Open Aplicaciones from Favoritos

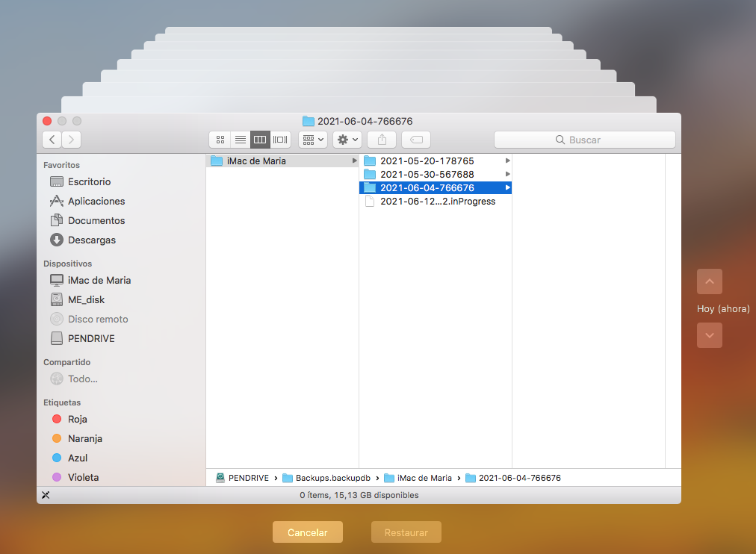click(96, 201)
